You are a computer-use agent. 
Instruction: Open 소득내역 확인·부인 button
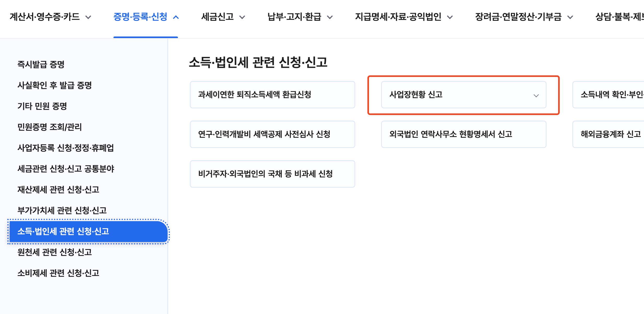pos(608,95)
